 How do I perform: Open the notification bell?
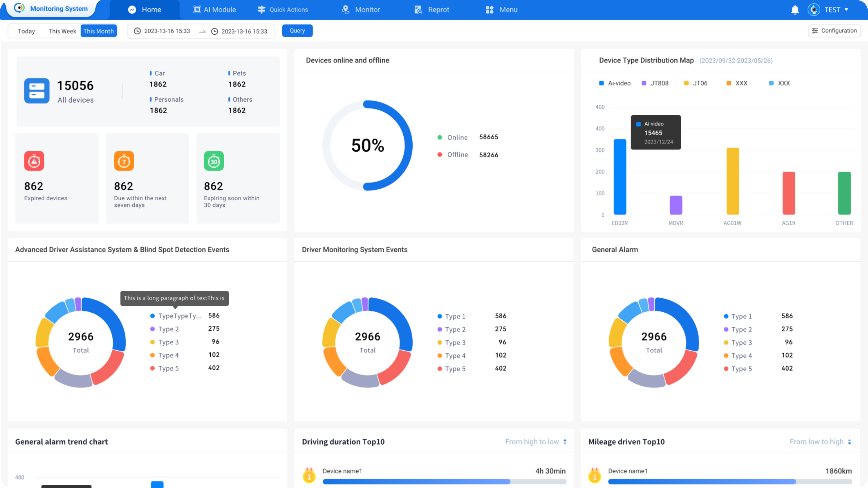(x=795, y=9)
